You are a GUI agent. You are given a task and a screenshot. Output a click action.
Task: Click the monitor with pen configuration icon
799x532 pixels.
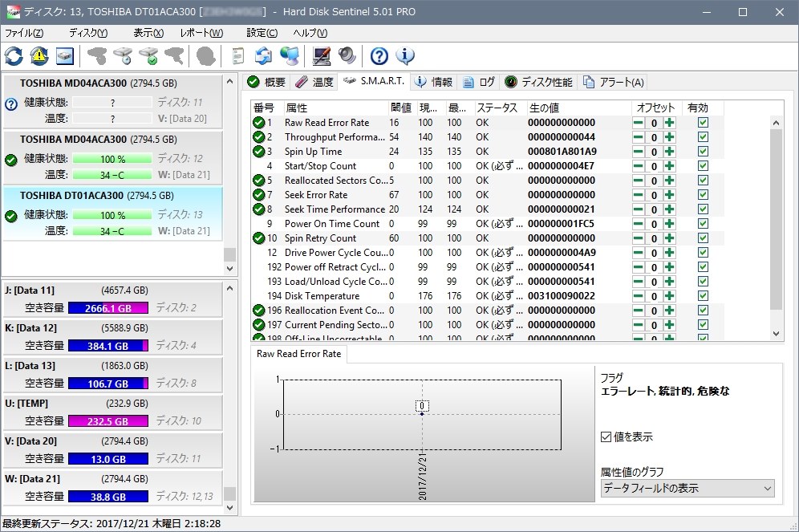322,56
